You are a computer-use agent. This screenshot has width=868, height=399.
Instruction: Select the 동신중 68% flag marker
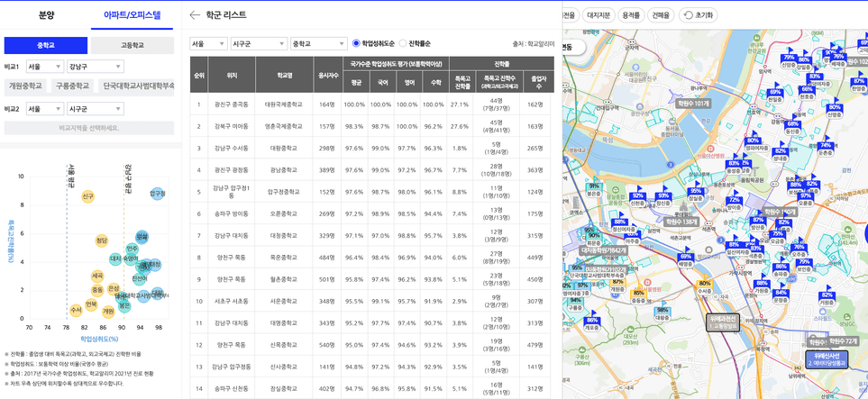pyautogui.click(x=793, y=127)
